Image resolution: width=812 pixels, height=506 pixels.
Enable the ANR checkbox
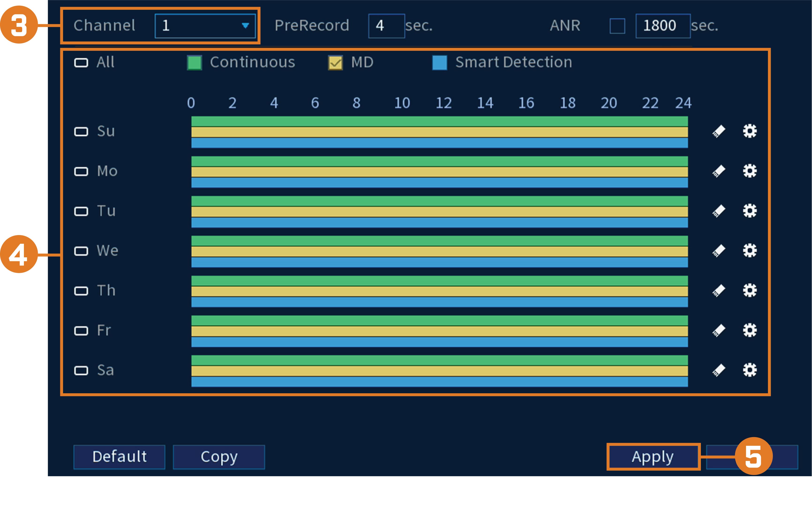tap(617, 26)
